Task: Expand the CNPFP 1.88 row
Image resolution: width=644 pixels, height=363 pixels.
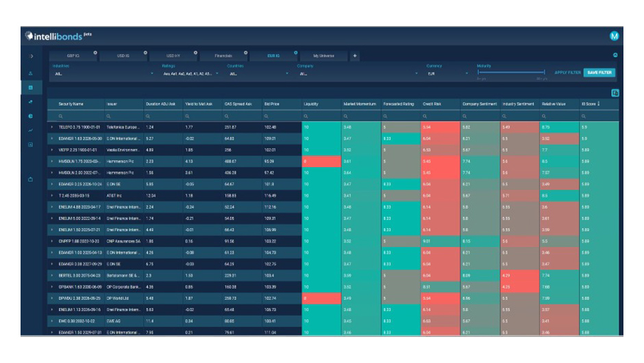Action: click(52, 242)
